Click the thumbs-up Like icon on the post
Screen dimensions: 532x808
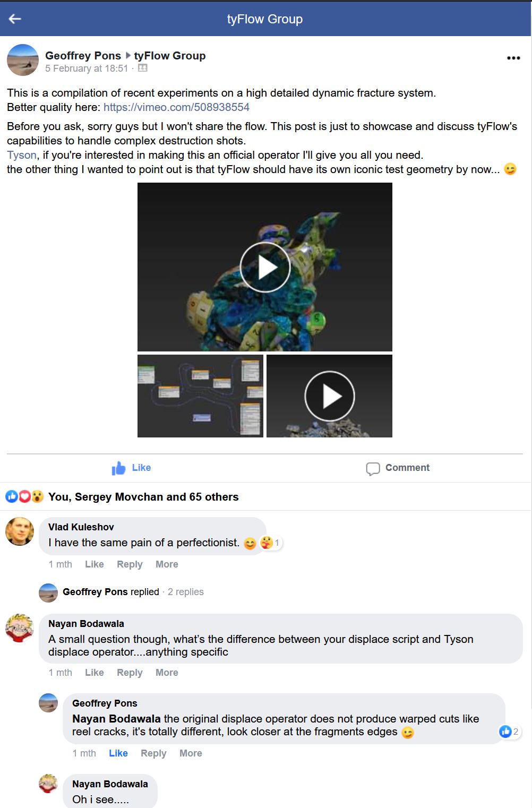118,468
